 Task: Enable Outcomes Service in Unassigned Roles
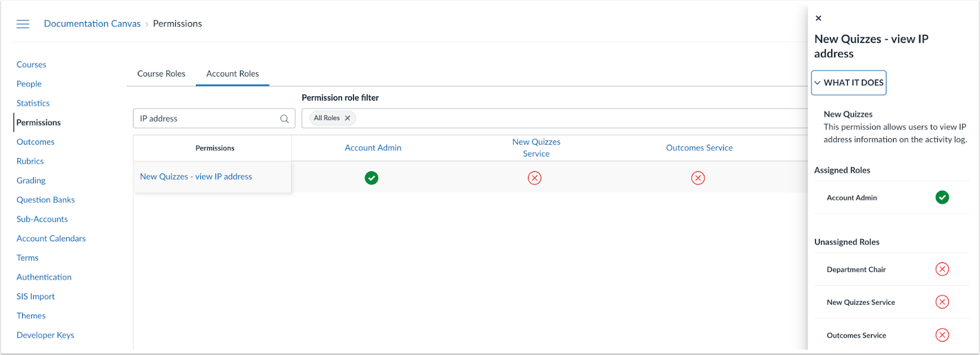tap(943, 335)
